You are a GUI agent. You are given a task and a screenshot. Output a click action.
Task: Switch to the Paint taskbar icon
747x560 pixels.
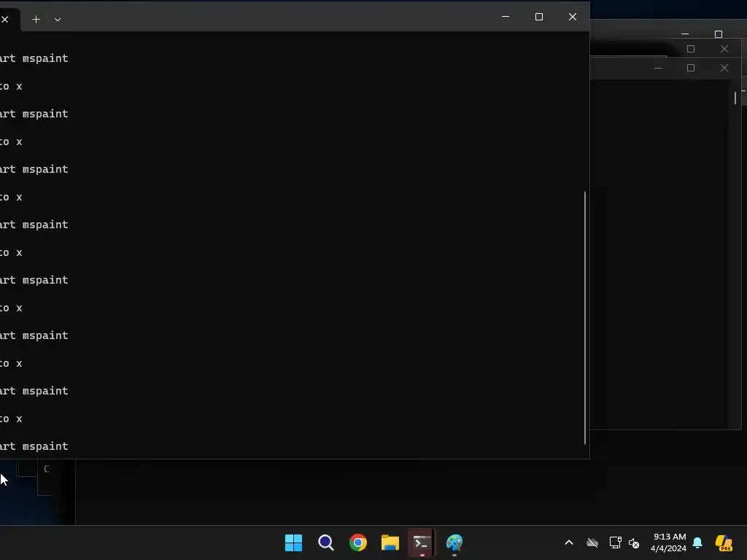(x=454, y=542)
